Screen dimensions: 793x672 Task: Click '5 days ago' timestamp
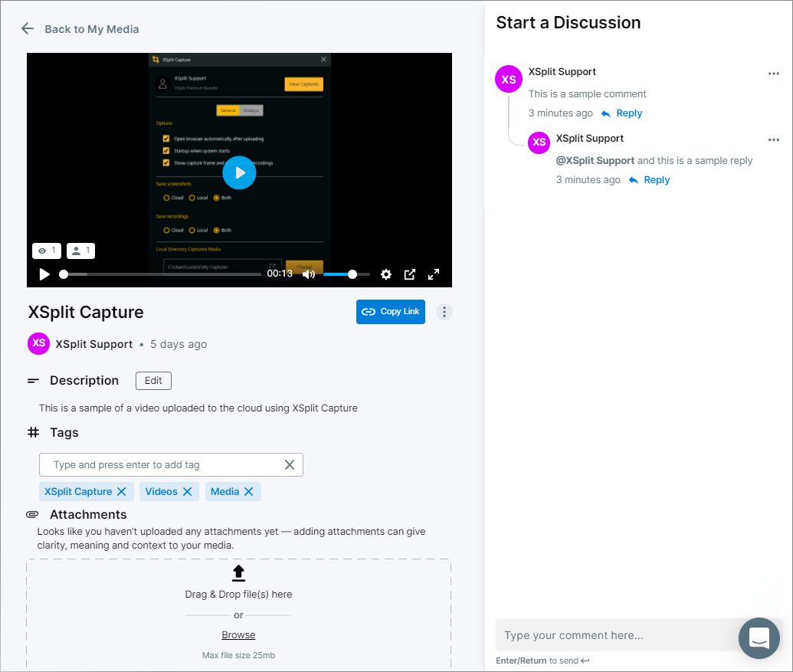[x=179, y=344]
